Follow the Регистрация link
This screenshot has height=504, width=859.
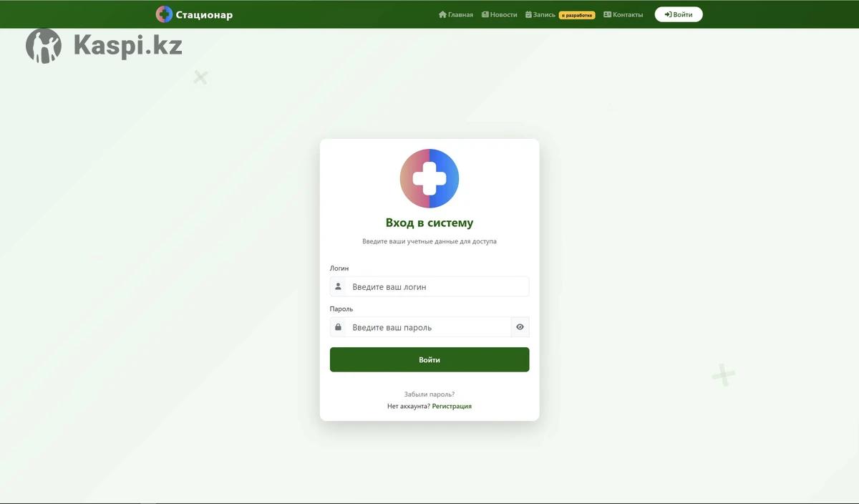[452, 406]
